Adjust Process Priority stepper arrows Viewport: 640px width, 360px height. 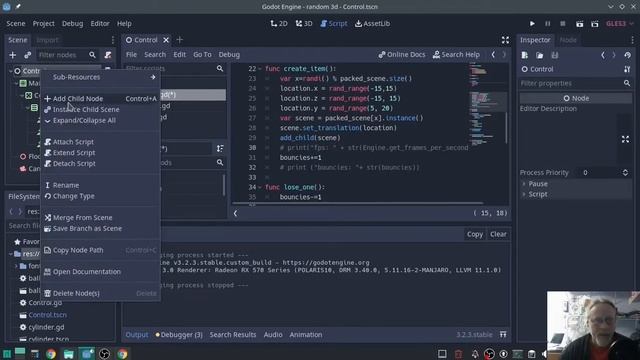(x=625, y=173)
